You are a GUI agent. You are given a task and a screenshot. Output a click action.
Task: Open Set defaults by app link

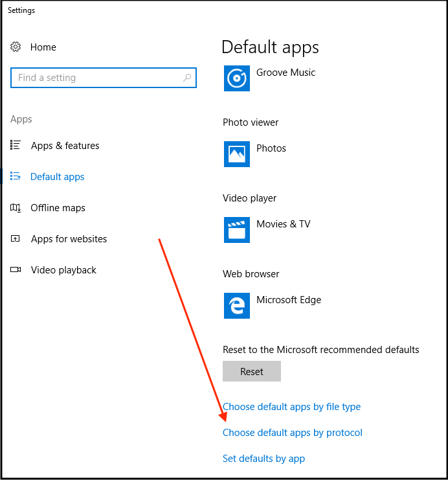263,459
